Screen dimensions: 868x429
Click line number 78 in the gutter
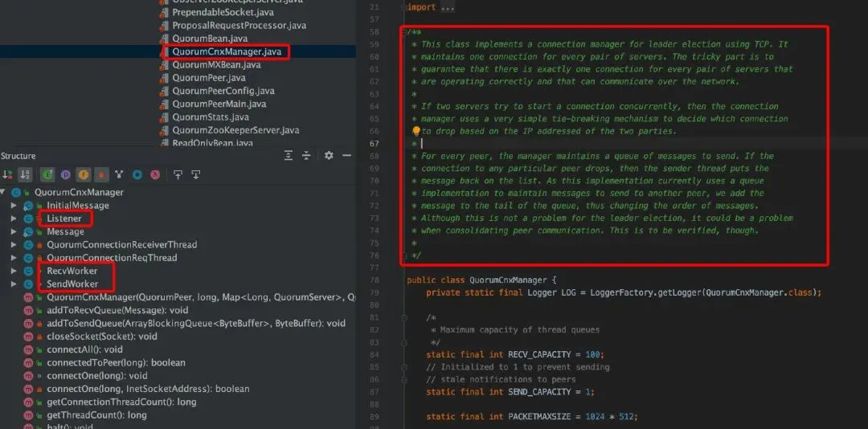click(373, 280)
